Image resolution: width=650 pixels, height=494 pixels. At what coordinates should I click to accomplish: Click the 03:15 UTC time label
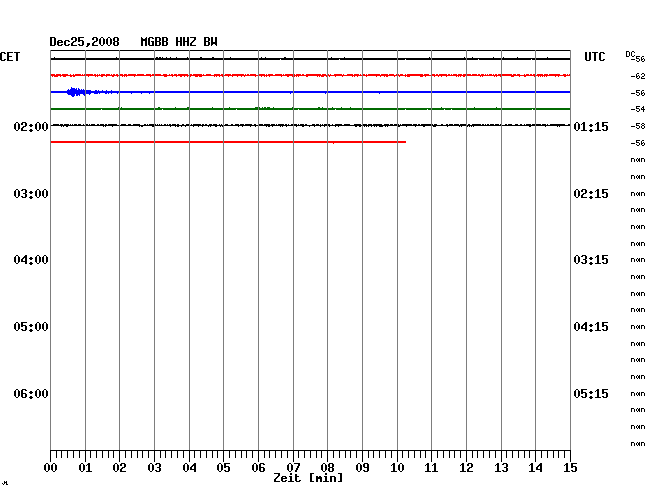(591, 260)
